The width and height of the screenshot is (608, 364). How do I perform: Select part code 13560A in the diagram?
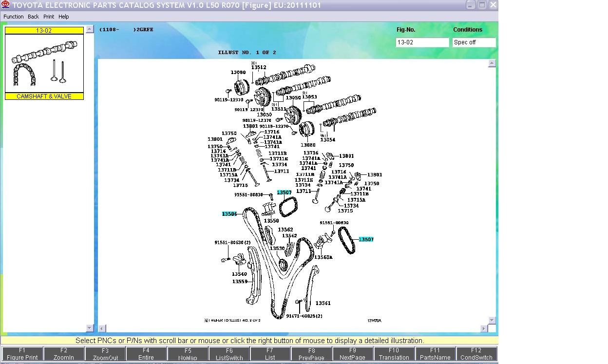click(x=323, y=257)
